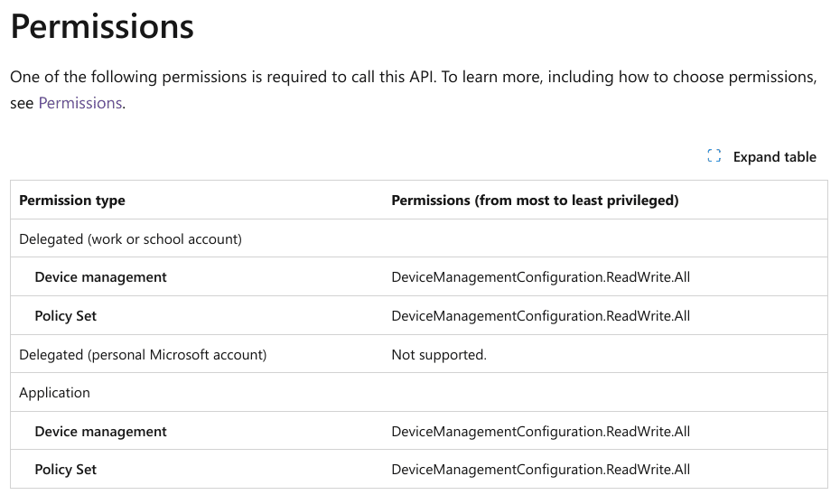
Task: Click Device management under Application
Action: (100, 432)
